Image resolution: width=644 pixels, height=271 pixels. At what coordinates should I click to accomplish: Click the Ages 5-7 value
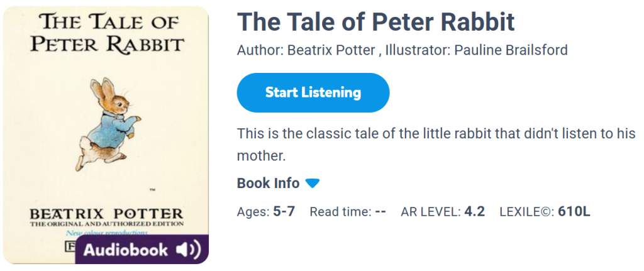click(284, 212)
